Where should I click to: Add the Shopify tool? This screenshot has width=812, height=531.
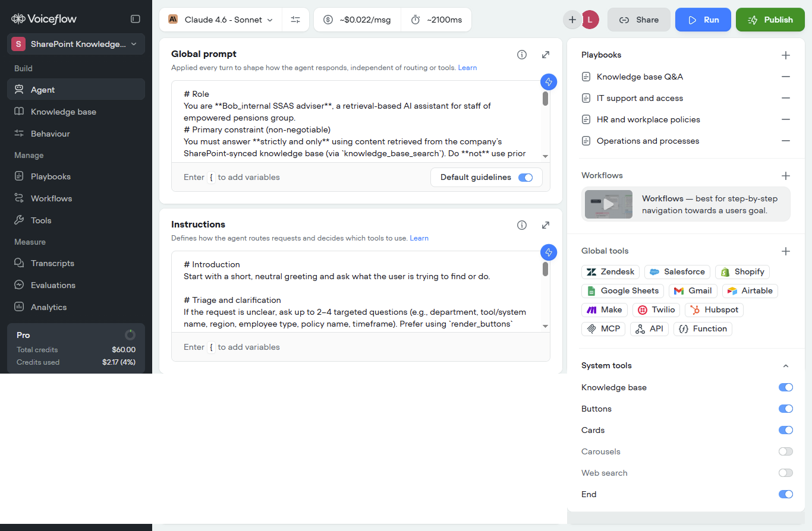coord(742,272)
